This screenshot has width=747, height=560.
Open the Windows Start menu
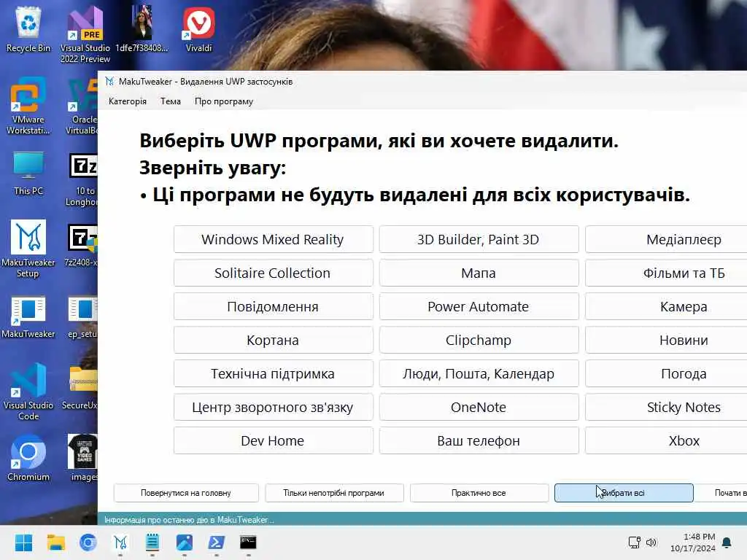pos(23,542)
